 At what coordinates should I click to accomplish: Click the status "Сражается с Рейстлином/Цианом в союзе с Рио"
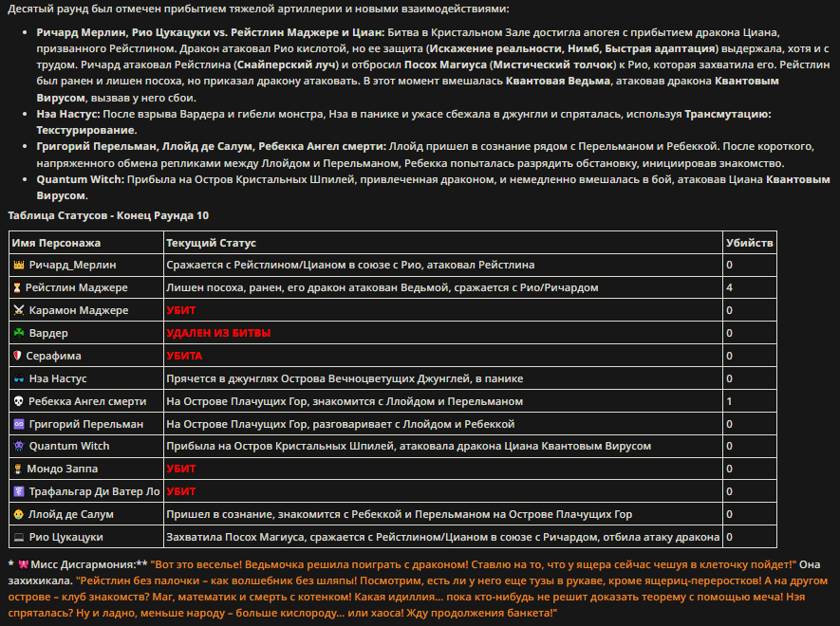click(x=350, y=265)
